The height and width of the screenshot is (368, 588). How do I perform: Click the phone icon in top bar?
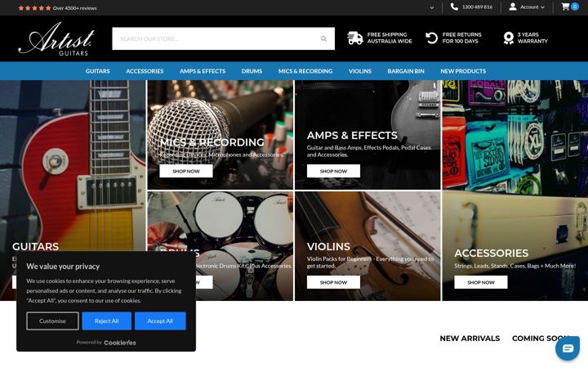(454, 7)
